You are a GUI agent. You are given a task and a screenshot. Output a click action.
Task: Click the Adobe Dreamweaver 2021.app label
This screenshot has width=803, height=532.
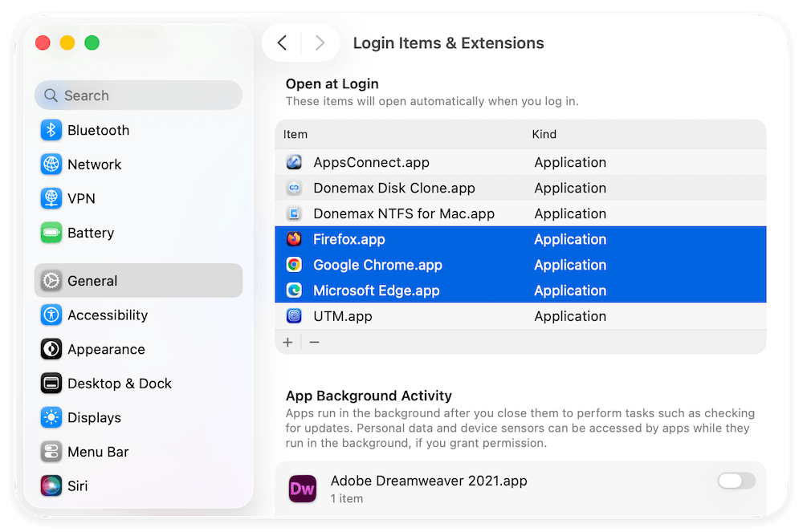[429, 481]
